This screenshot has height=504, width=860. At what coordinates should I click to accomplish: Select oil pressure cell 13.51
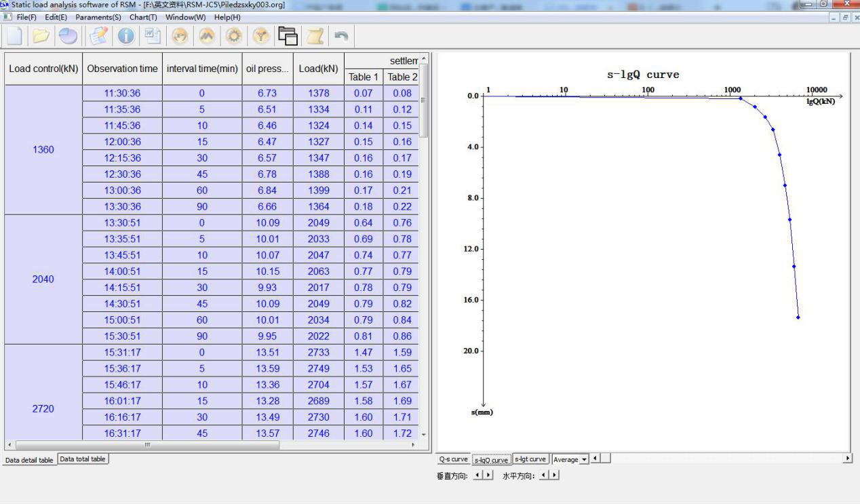click(x=267, y=352)
